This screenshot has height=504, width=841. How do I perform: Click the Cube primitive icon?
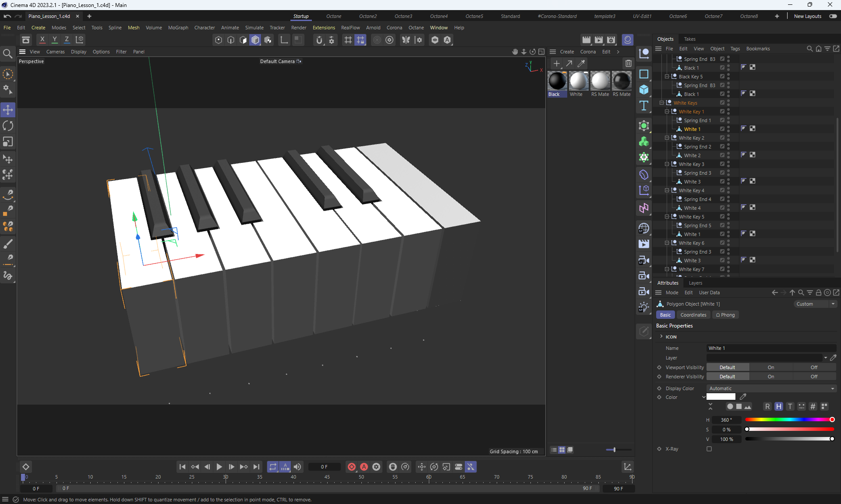coord(644,90)
